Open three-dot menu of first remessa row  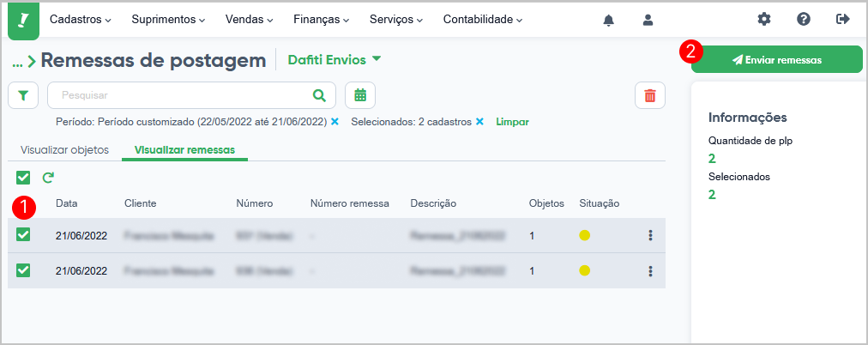click(650, 235)
